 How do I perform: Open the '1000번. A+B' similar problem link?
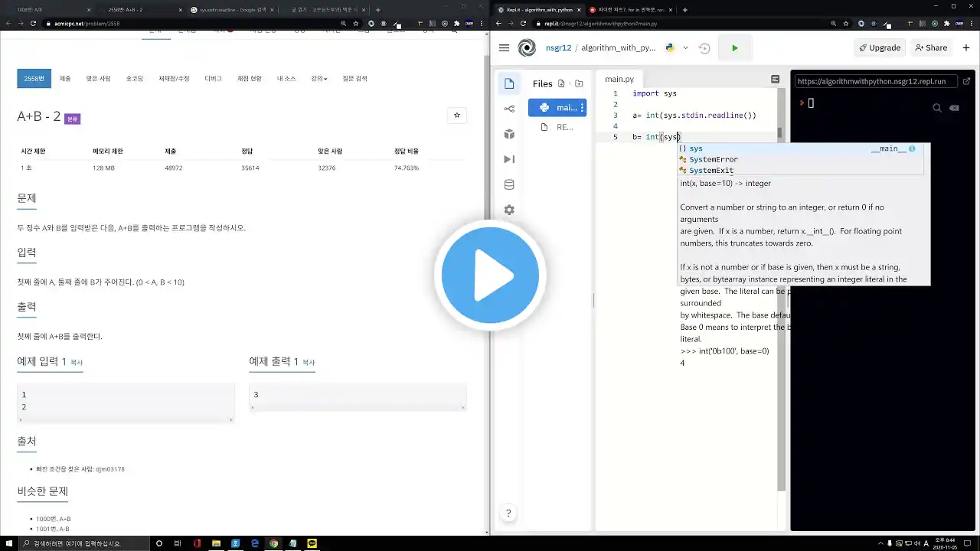(53, 519)
